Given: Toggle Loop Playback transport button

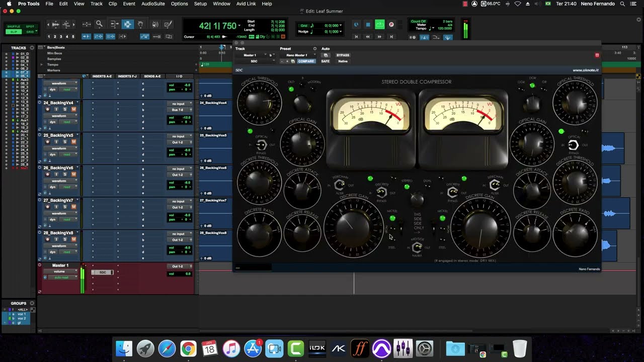Looking at the screenshot, I should [379, 25].
